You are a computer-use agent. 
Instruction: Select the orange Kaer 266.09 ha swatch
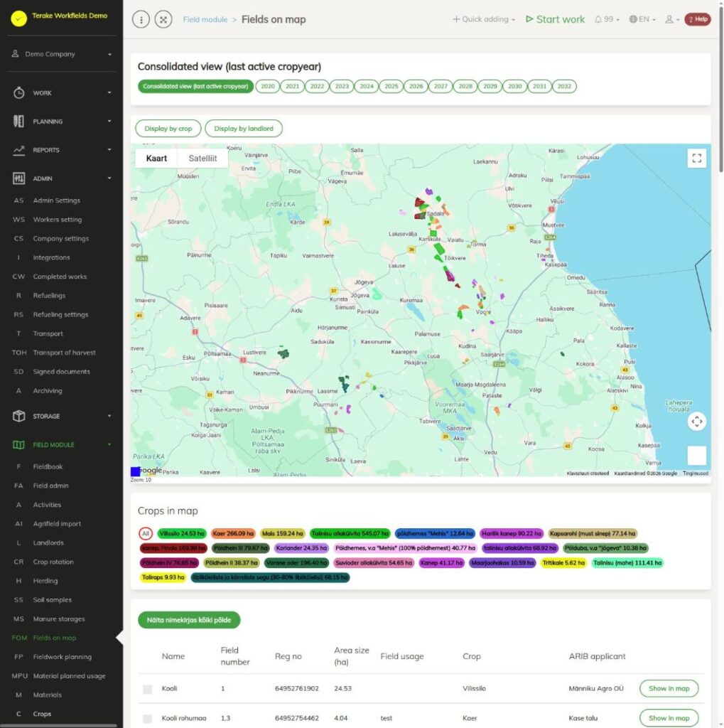click(x=233, y=533)
